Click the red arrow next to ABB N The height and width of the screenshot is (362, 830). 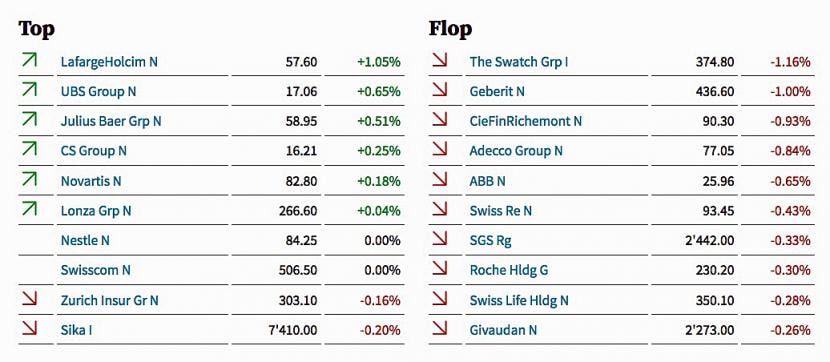click(439, 179)
